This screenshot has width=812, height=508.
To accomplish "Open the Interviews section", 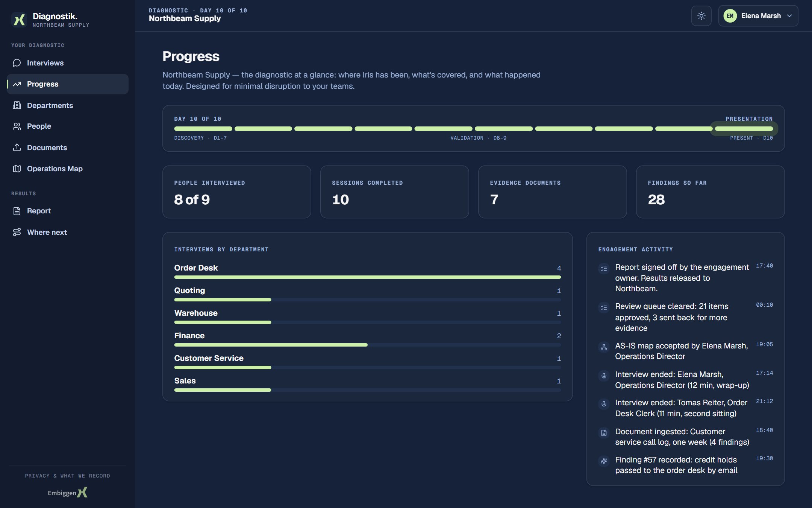I will click(68, 63).
